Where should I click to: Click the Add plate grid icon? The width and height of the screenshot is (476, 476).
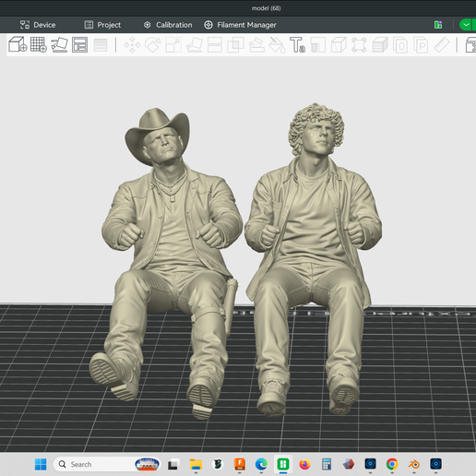39,44
